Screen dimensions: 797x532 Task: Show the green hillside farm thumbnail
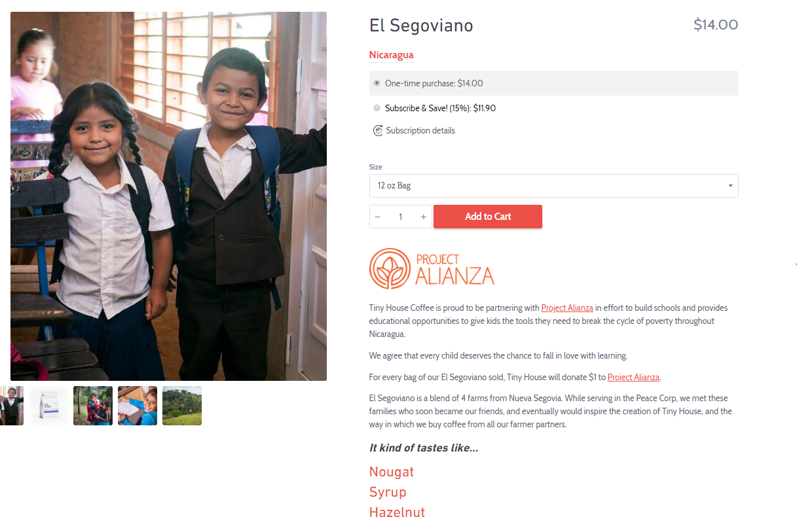(x=182, y=406)
